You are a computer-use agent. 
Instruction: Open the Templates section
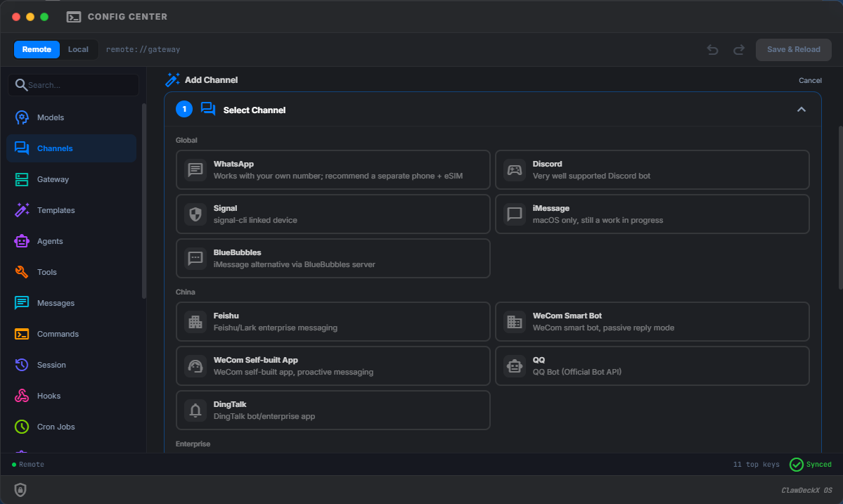(x=56, y=210)
